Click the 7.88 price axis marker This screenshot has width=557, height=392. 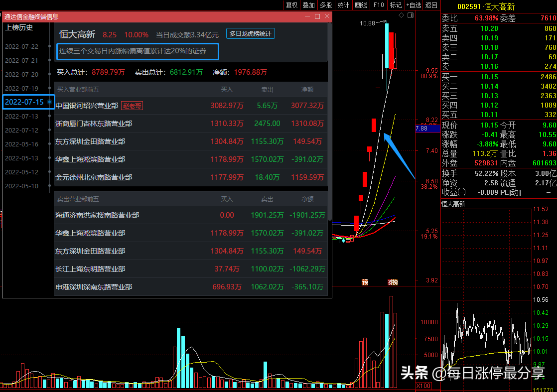[427, 129]
